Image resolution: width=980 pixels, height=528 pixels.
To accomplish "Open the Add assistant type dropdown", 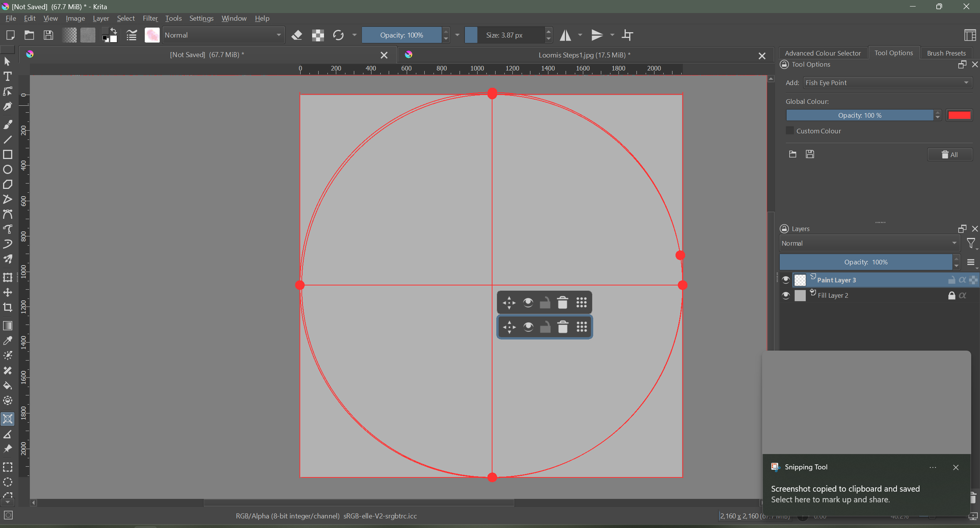I will tap(887, 83).
